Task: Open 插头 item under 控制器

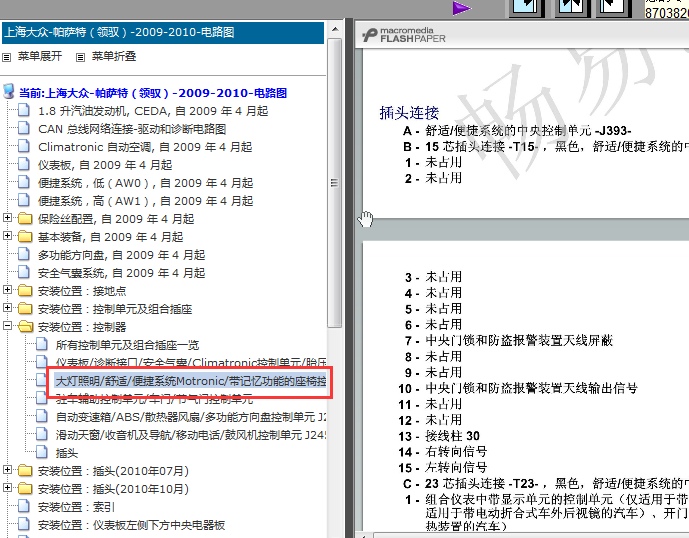Action: click(67, 453)
